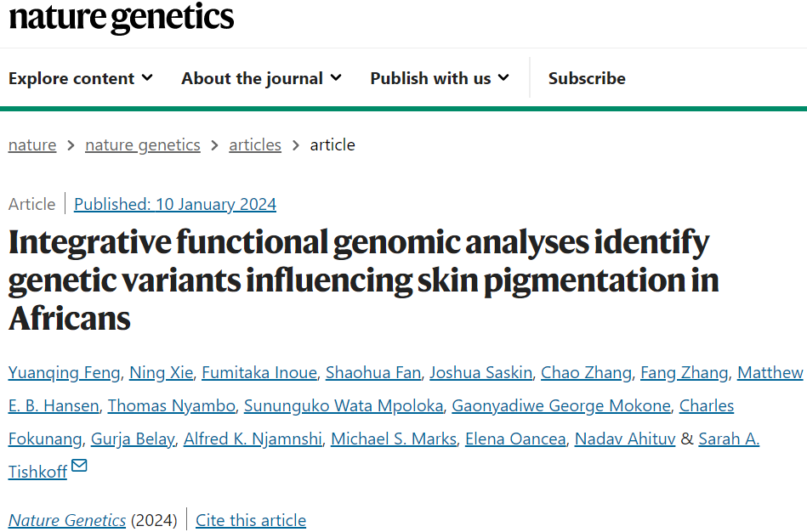View author Thomas Nyambo's info
Image resolution: width=807 pixels, height=532 pixels.
pyautogui.click(x=171, y=405)
